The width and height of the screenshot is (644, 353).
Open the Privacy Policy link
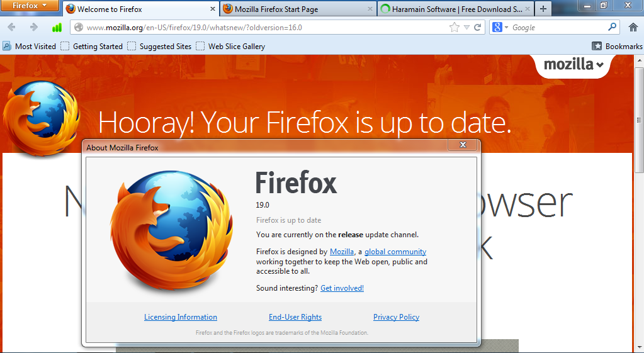pos(396,317)
